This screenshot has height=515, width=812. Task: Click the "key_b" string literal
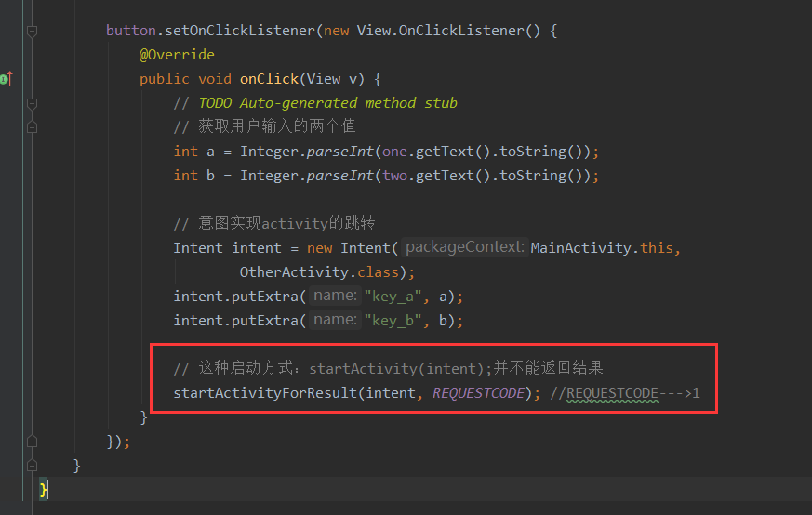tap(393, 321)
